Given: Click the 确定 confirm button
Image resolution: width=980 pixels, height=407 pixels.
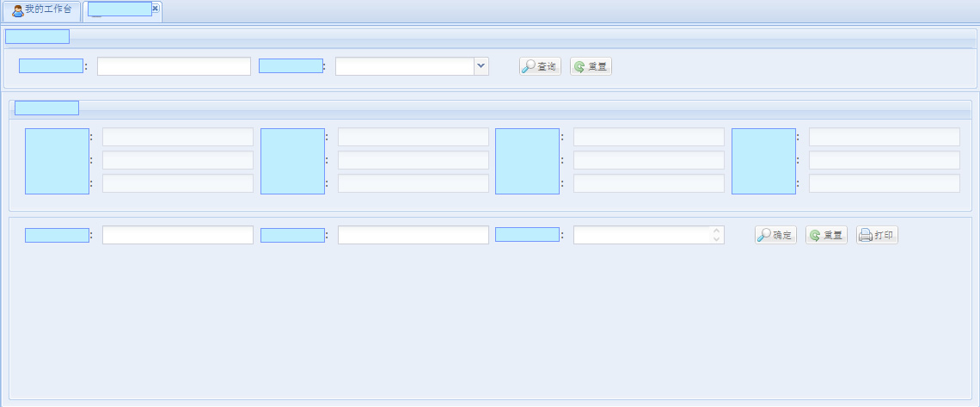Looking at the screenshot, I should 775,235.
